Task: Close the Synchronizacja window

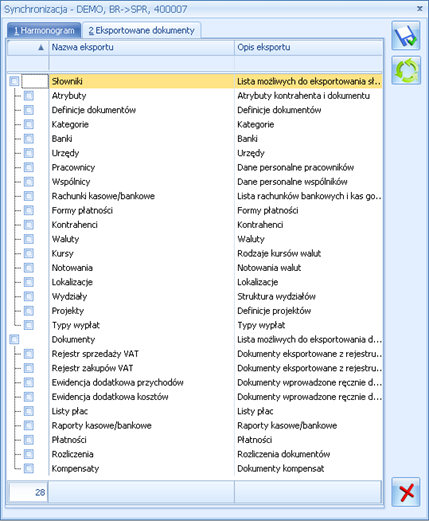Action: 420,8
